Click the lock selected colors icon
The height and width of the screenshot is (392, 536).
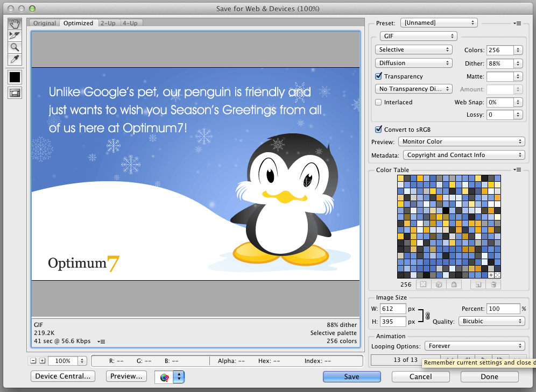454,284
